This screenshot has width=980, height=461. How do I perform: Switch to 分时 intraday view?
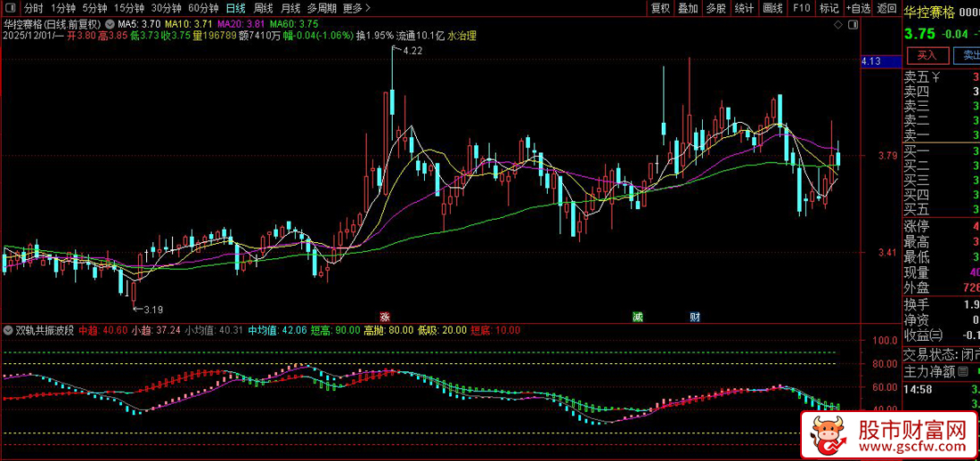34,8
